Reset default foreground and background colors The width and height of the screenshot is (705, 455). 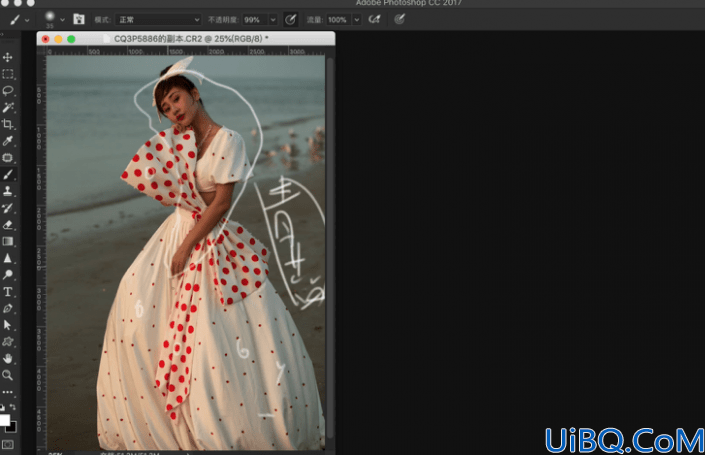click(2, 407)
